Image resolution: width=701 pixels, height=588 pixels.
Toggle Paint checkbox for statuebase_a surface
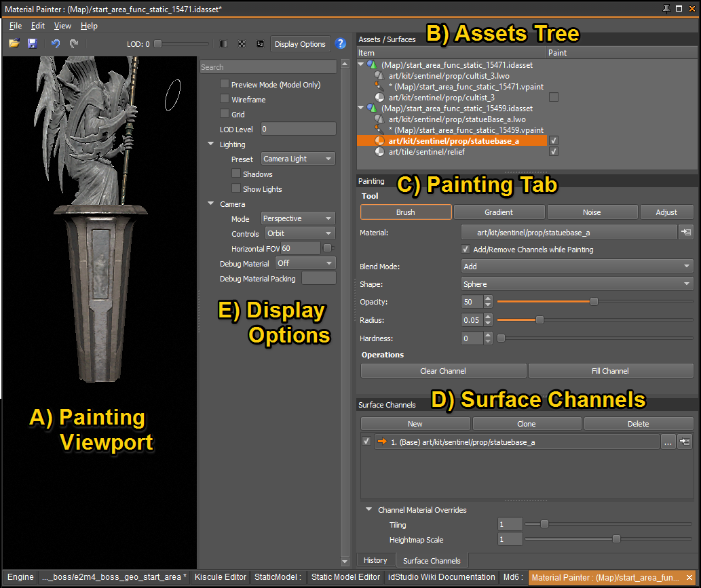coord(554,140)
